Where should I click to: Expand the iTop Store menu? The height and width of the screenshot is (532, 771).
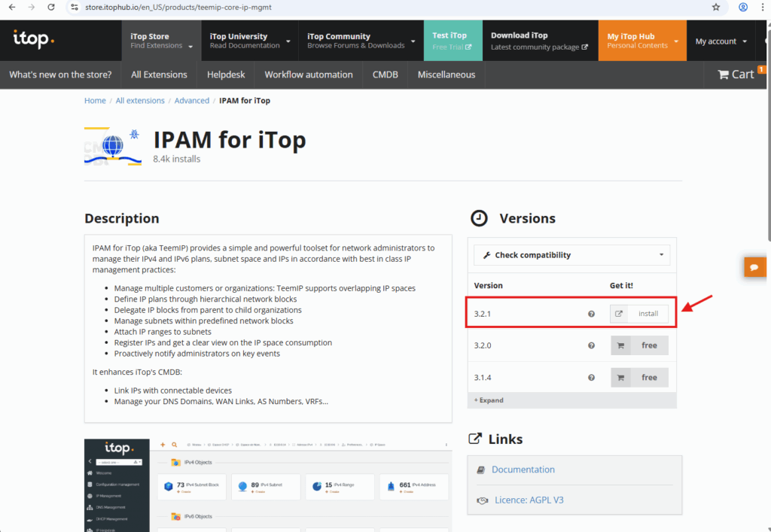[160, 41]
